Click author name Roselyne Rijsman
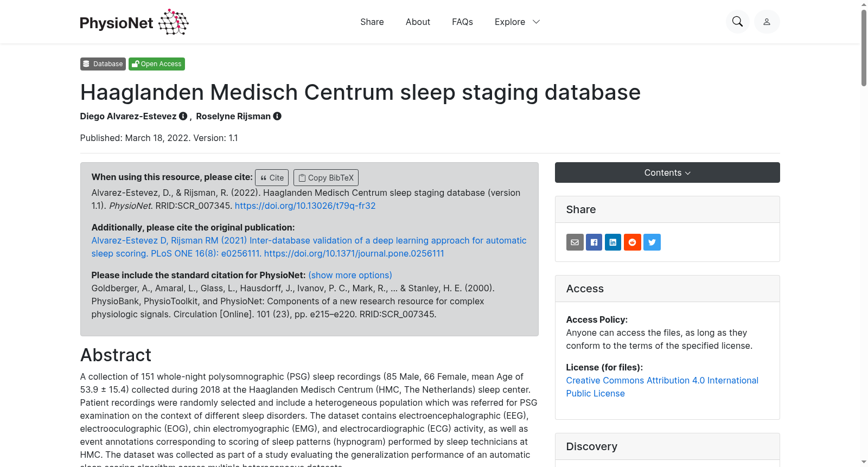Viewport: 868px width, 467px height. point(233,116)
